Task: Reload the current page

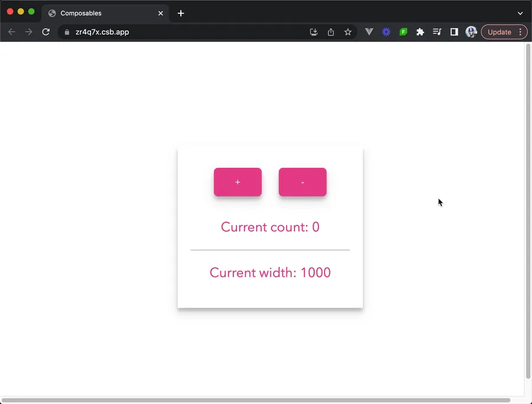Action: [46, 32]
